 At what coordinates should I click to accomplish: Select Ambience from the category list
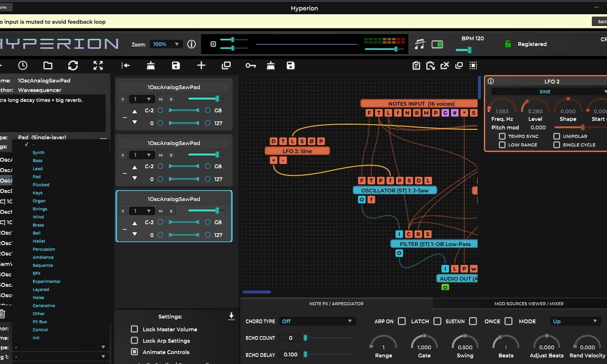click(x=43, y=257)
